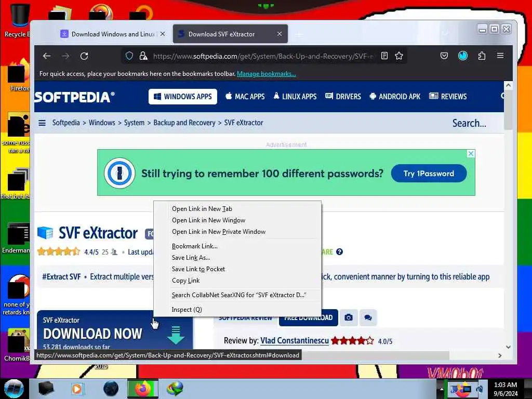Open Softpedia's hamburger menu beside breadcrumbs
Screen dimensions: 532x399
42,123
